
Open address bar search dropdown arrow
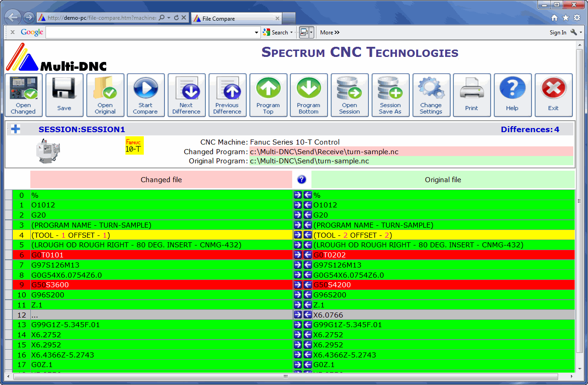click(169, 18)
